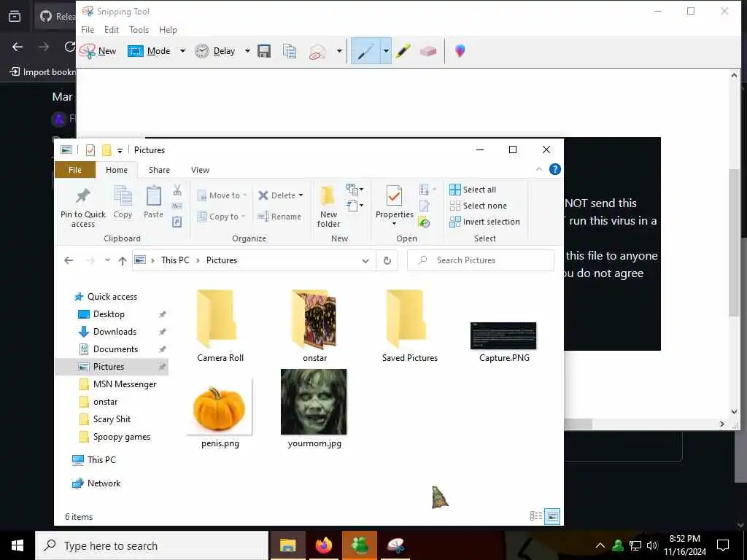
Task: Switch to the Share ribbon tab
Action: tap(159, 170)
